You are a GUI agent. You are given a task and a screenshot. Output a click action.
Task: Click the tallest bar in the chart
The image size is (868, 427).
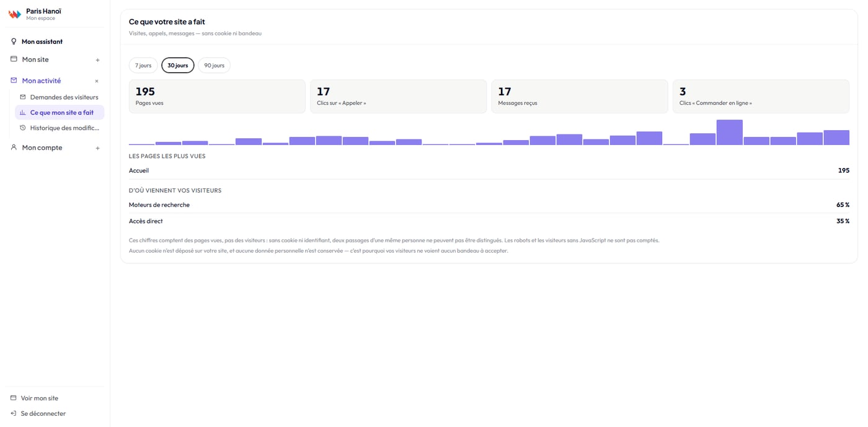point(730,133)
